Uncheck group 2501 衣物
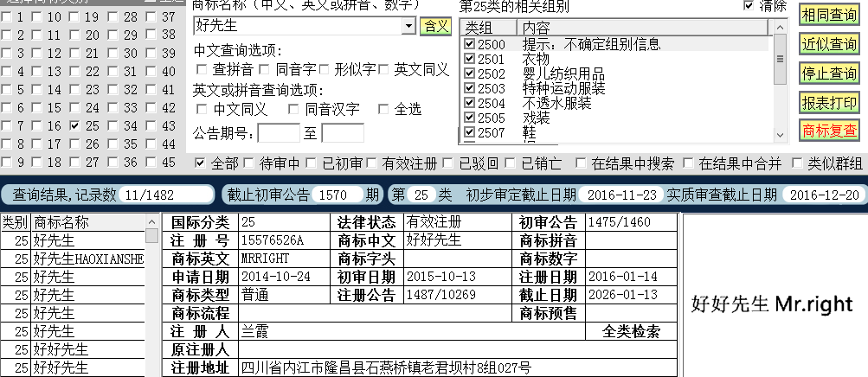The width and height of the screenshot is (868, 377). (x=469, y=59)
